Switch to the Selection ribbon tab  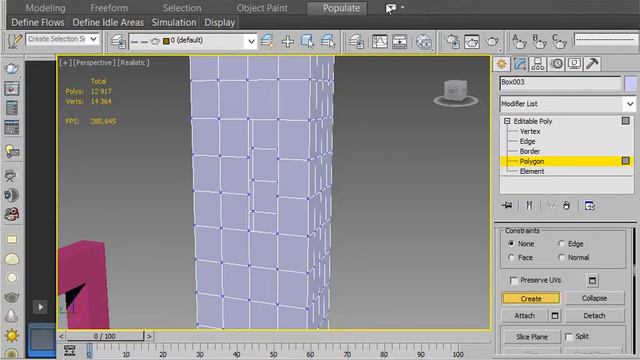click(x=182, y=8)
